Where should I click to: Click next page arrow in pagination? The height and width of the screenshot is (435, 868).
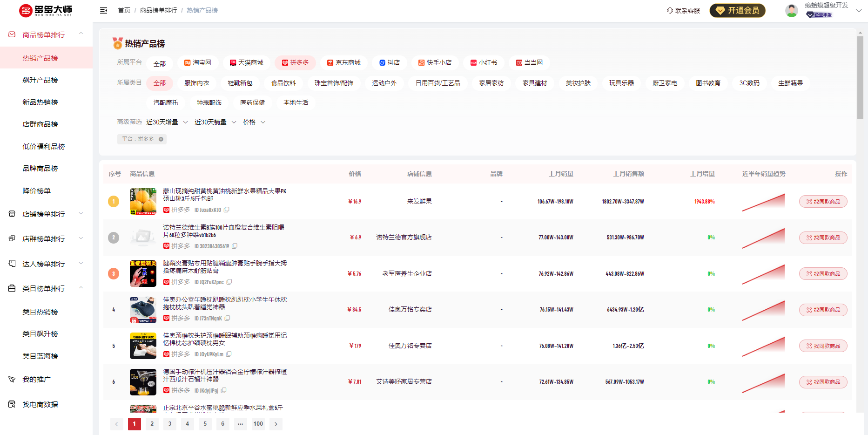(276, 424)
